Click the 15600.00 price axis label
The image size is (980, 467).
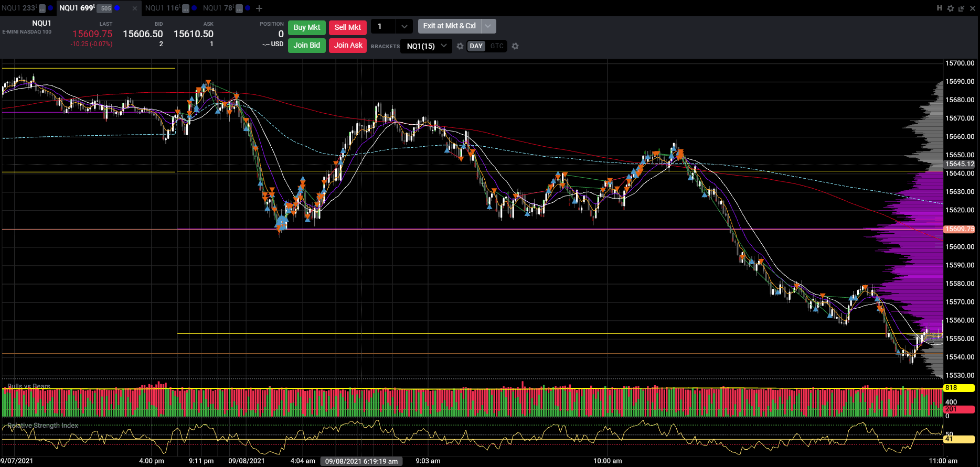coord(960,246)
